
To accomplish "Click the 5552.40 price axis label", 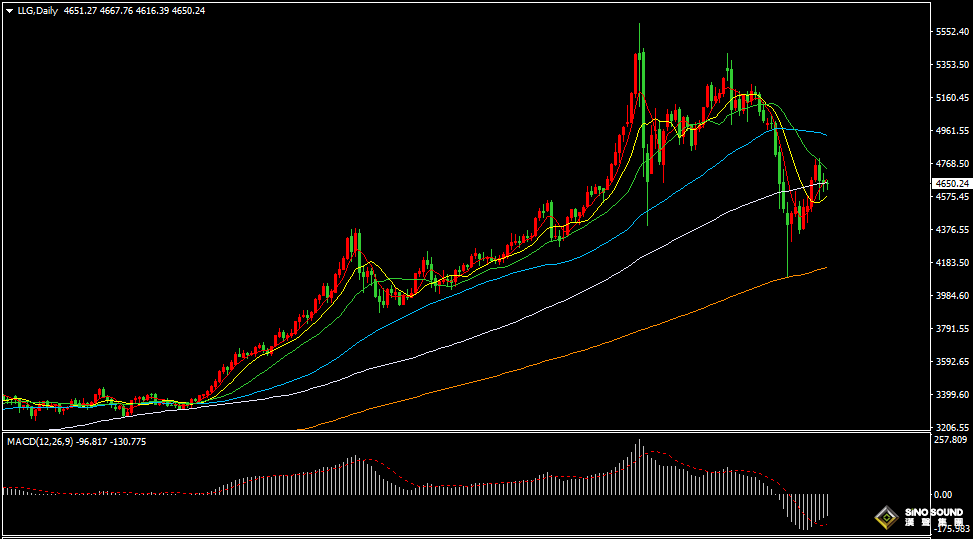I will click(x=951, y=32).
